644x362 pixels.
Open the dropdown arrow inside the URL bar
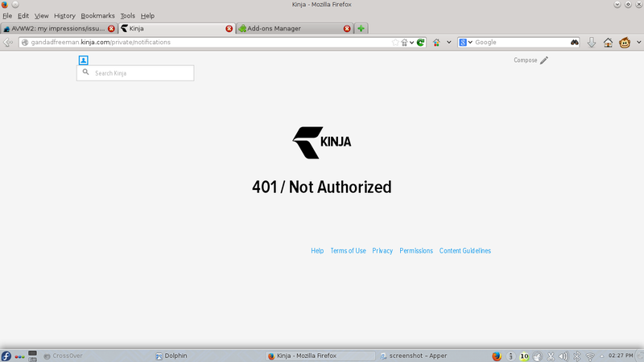pos(412,43)
